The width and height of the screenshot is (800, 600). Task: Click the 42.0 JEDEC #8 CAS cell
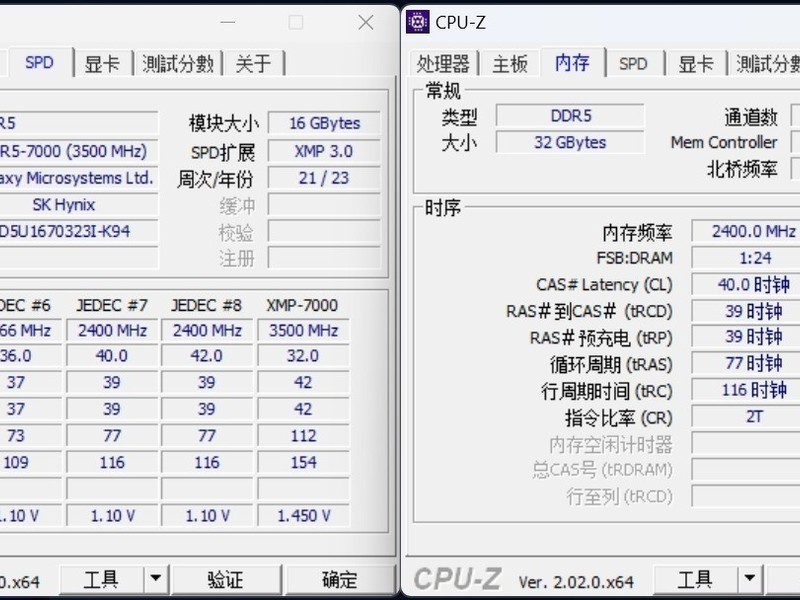(207, 356)
